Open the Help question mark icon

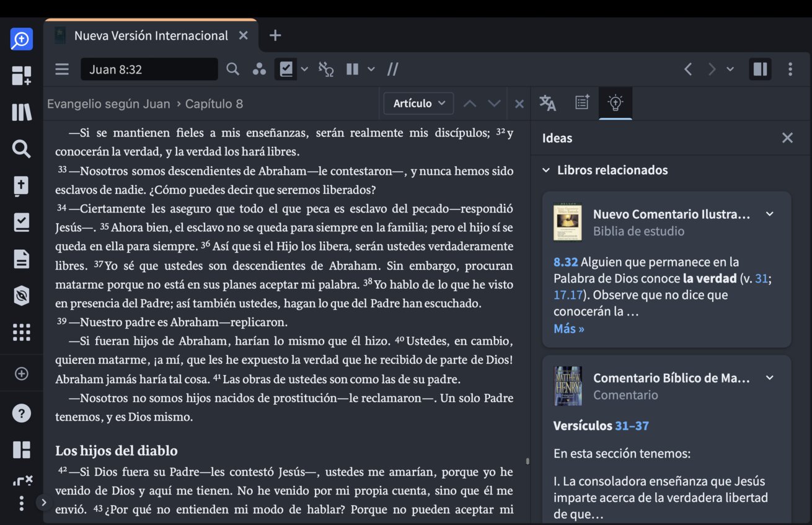point(21,413)
